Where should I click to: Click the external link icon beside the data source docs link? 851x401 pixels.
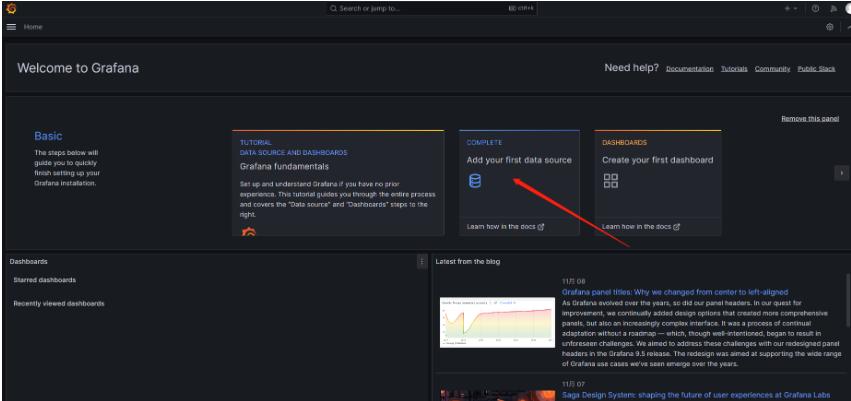coord(541,227)
